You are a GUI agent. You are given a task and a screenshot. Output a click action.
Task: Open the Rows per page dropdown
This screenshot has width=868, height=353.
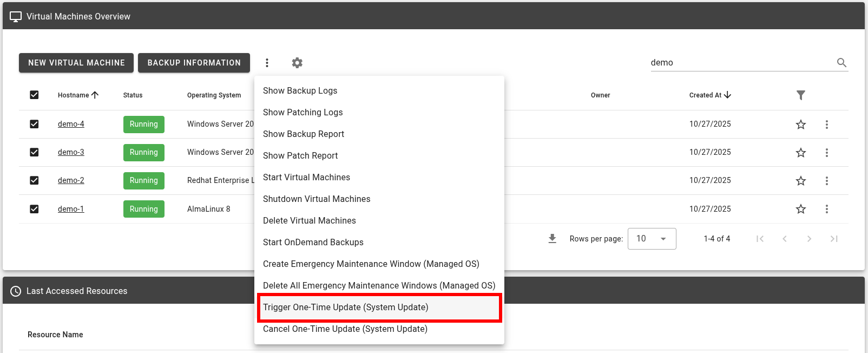[x=652, y=239]
